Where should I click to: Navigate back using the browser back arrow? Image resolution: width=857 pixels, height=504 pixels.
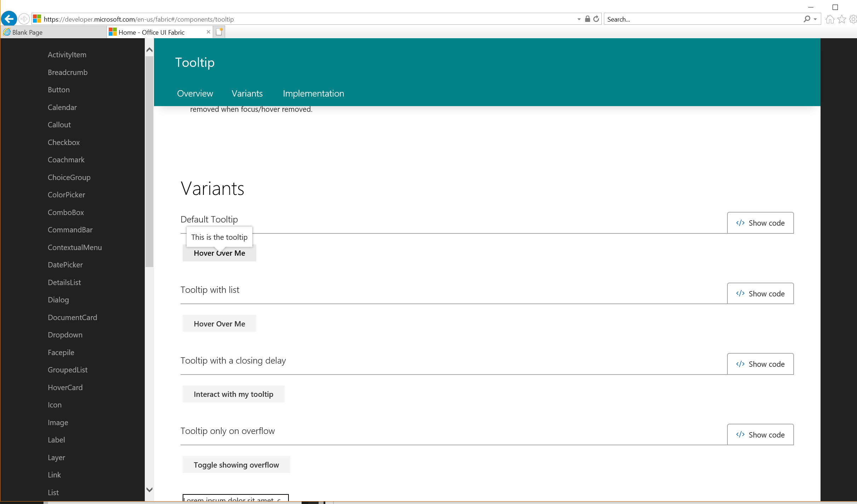tap(9, 19)
